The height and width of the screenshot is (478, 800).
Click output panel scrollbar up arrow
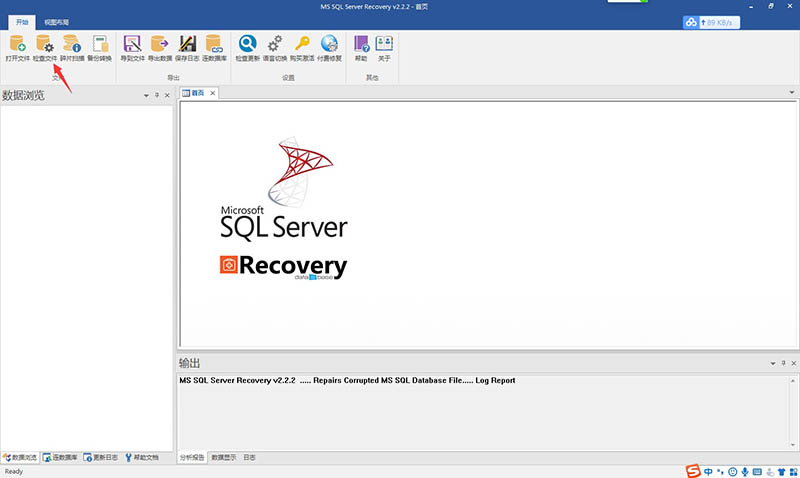[793, 381]
